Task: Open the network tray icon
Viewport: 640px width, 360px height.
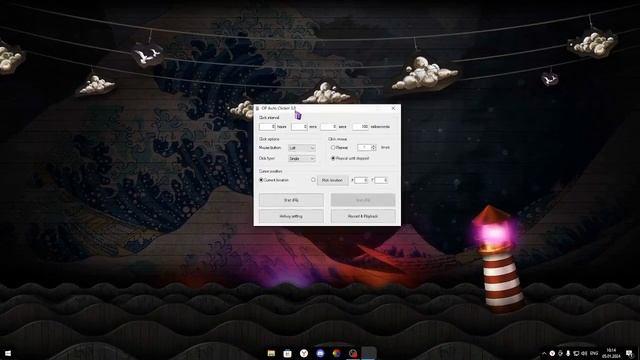Action: (576, 353)
